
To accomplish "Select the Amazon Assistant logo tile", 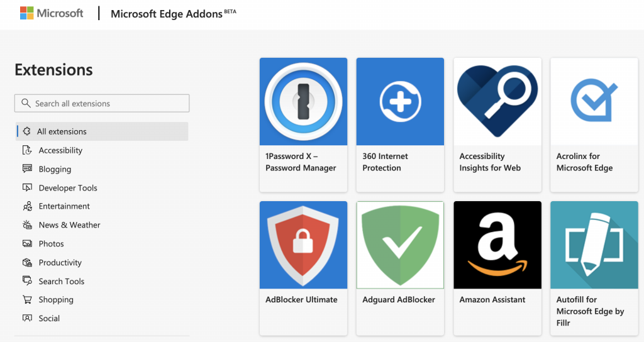I will [x=497, y=245].
